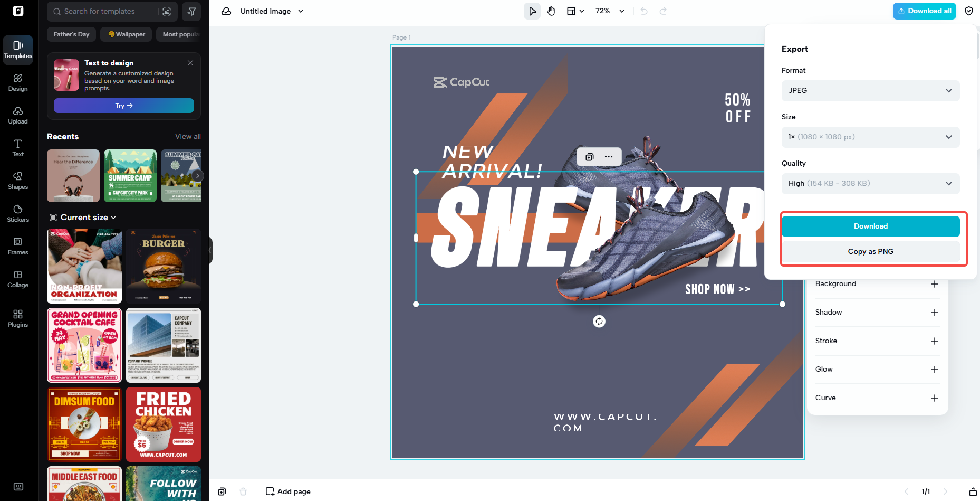The height and width of the screenshot is (501, 980).
Task: Filter templates by Father's Day
Action: [71, 34]
